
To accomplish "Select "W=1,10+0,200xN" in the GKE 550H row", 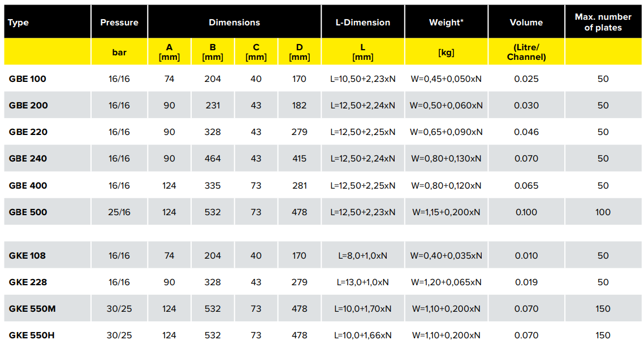I will (x=446, y=335).
